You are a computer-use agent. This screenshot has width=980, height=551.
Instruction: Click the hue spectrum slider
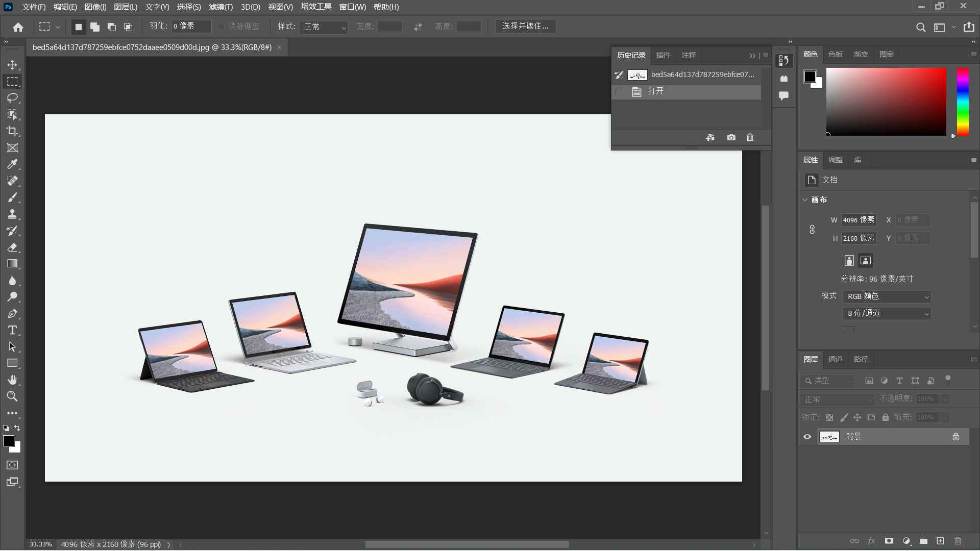pyautogui.click(x=963, y=102)
